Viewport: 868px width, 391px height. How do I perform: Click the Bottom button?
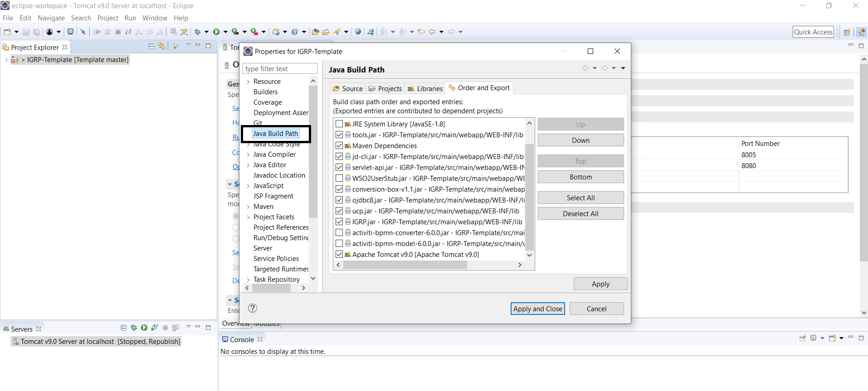pyautogui.click(x=580, y=177)
